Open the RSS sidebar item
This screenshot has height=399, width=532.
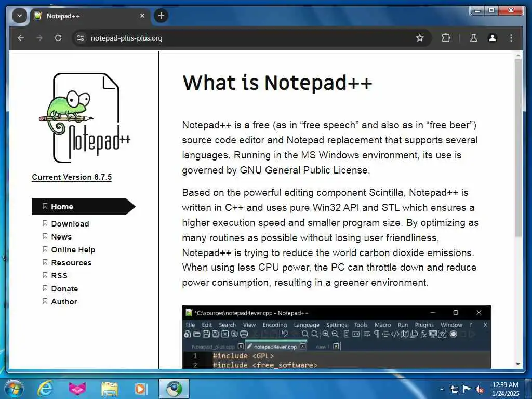coord(59,276)
